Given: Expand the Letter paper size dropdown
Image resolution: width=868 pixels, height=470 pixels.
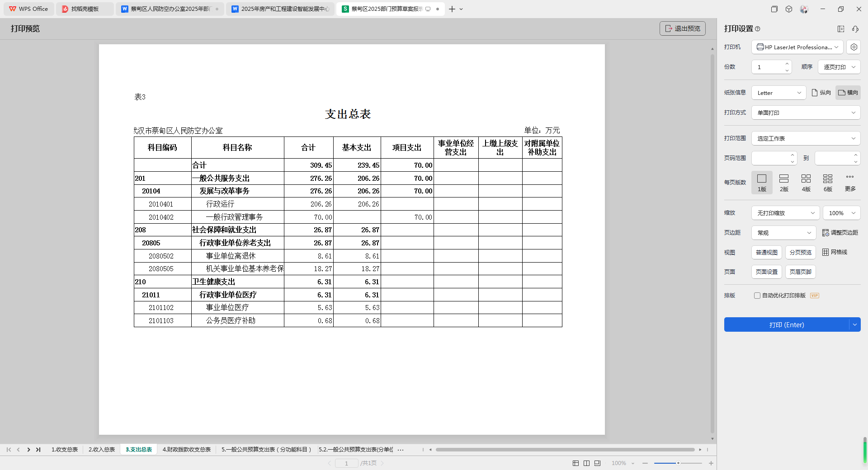Looking at the screenshot, I should 778,93.
